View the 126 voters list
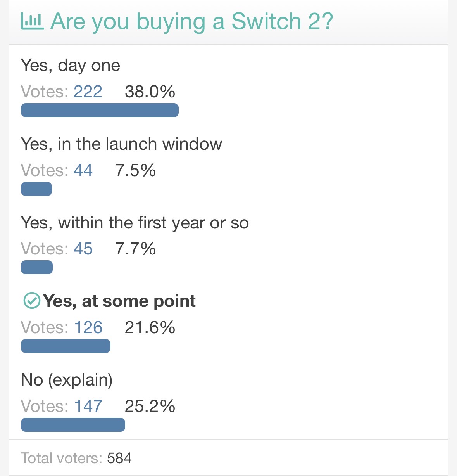Viewport: 457px width, 476px height. [88, 327]
